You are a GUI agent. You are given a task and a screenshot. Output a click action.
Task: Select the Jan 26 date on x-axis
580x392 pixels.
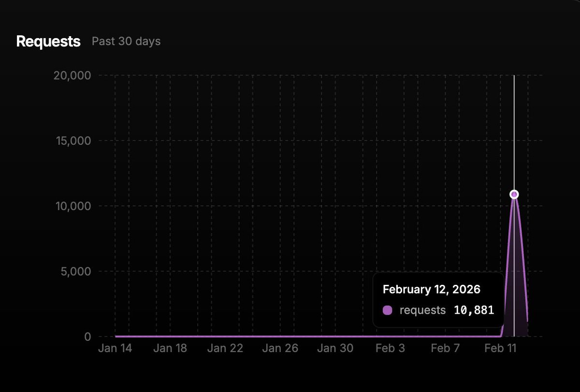[x=280, y=348]
